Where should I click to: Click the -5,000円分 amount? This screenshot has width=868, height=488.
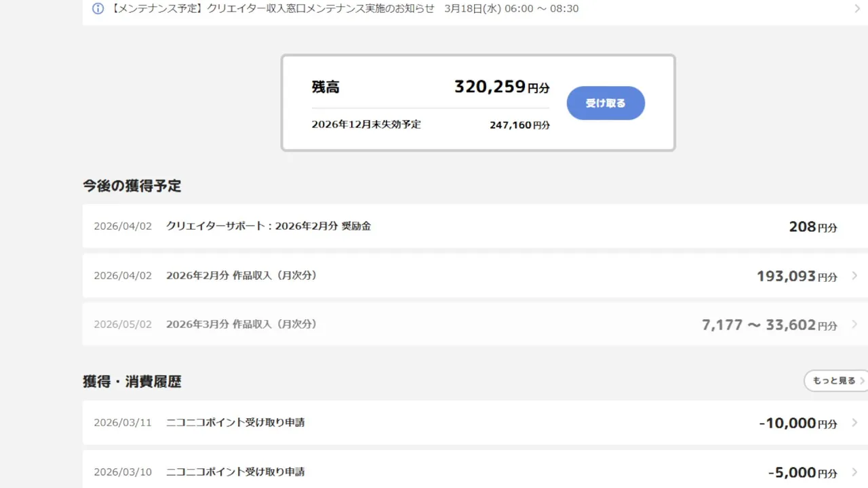pyautogui.click(x=803, y=472)
